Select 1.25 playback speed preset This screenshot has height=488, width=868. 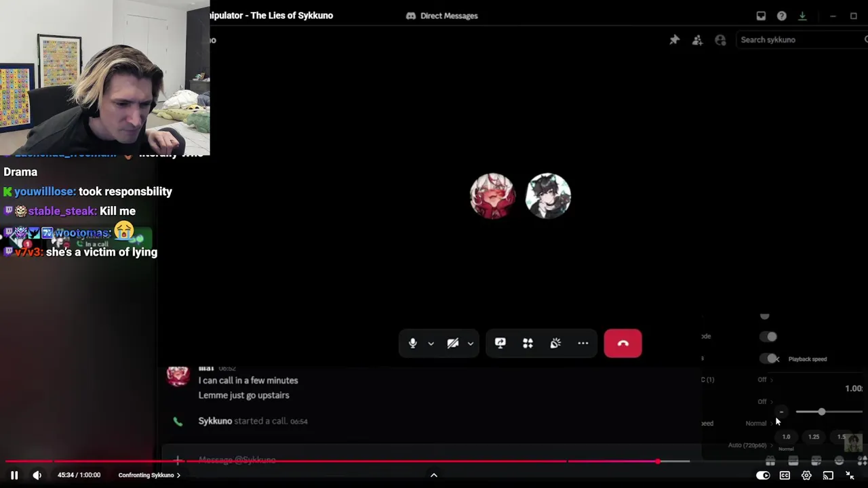[814, 437]
